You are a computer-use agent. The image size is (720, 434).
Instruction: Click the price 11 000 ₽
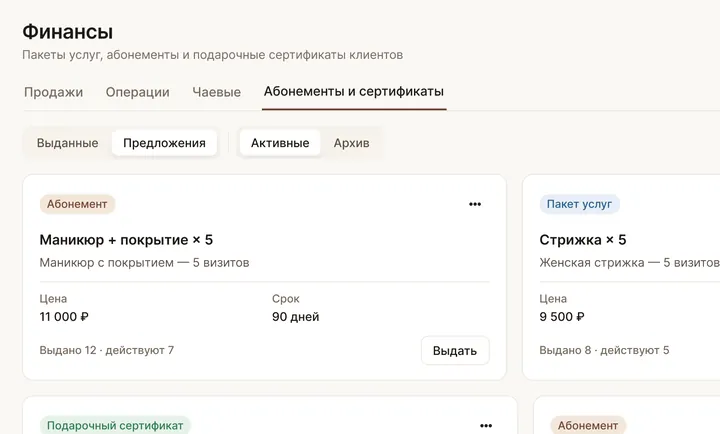click(64, 317)
